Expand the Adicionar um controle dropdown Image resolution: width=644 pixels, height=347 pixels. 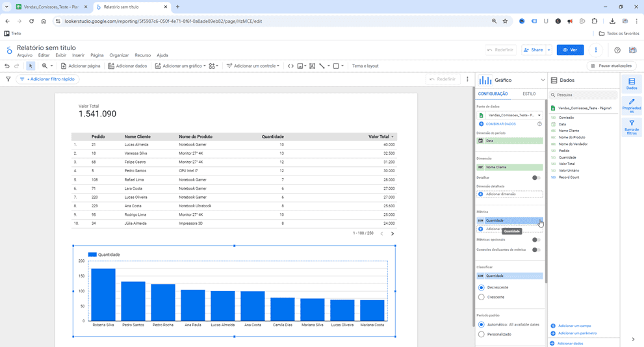[x=253, y=66]
